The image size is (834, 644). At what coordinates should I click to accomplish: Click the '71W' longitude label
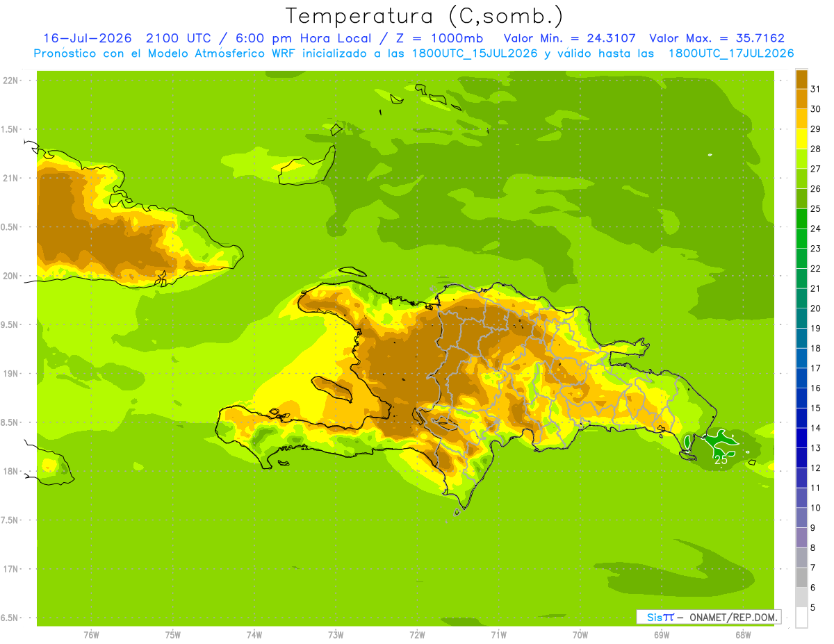(498, 634)
